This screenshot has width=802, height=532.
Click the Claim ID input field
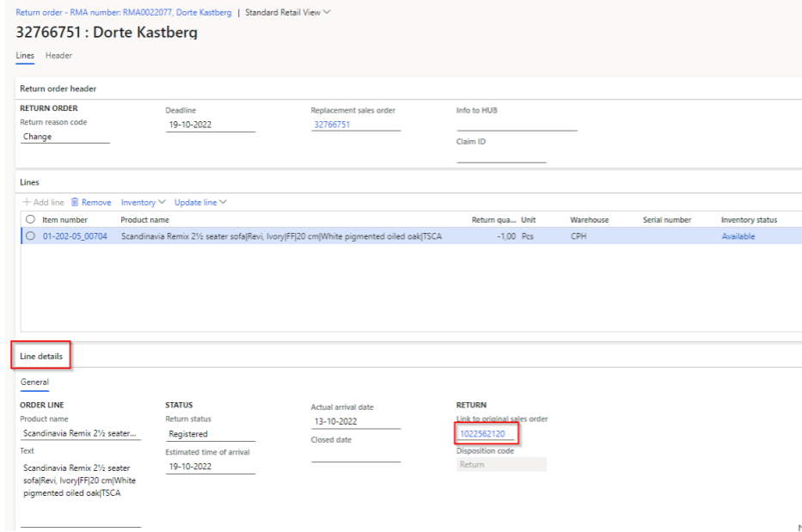501,156
